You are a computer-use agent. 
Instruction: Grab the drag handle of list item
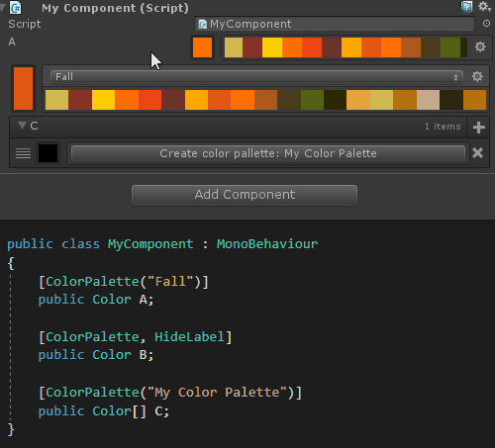[x=23, y=153]
